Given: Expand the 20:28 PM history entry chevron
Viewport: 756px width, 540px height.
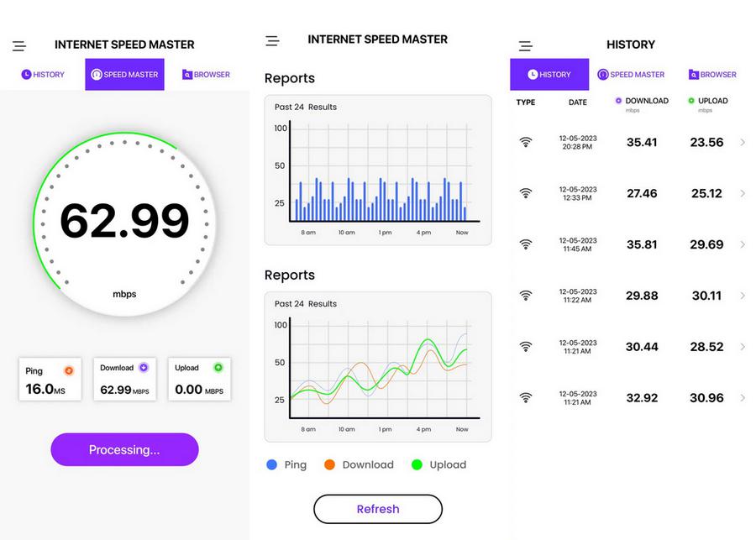Looking at the screenshot, I should (x=743, y=142).
